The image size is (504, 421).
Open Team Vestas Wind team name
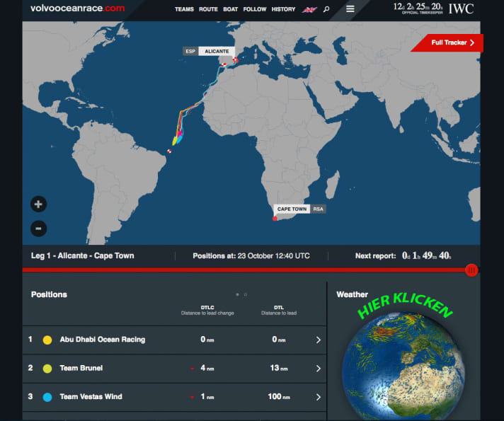91,397
